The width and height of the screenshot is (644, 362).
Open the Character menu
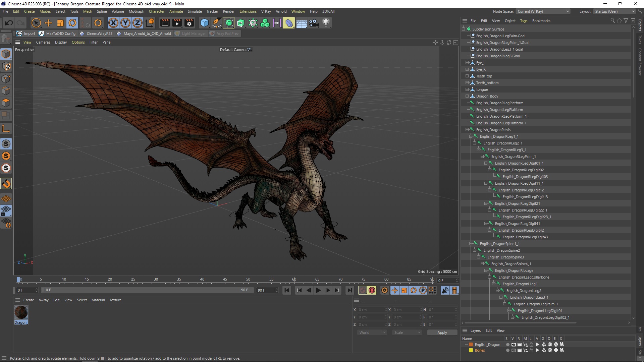coord(157,11)
